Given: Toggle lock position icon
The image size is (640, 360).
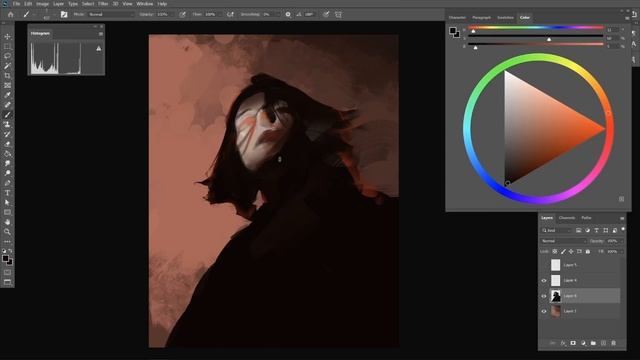Looking at the screenshot, I should pyautogui.click(x=571, y=252).
